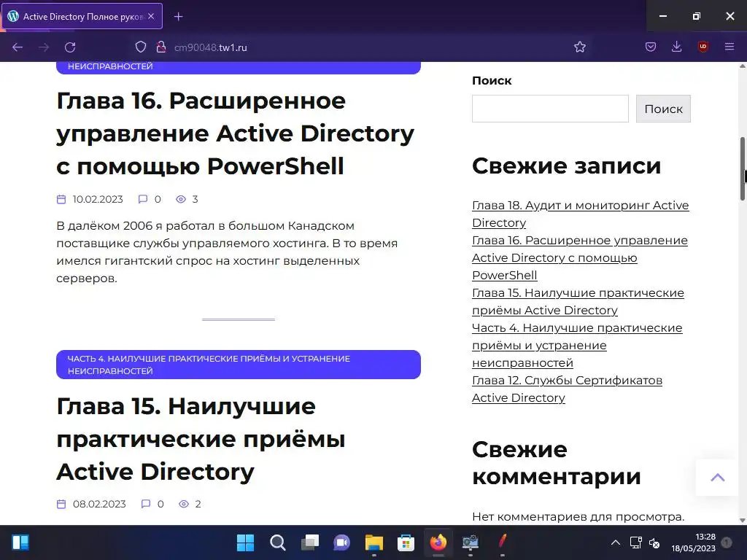Open the notification center badge

727,542
